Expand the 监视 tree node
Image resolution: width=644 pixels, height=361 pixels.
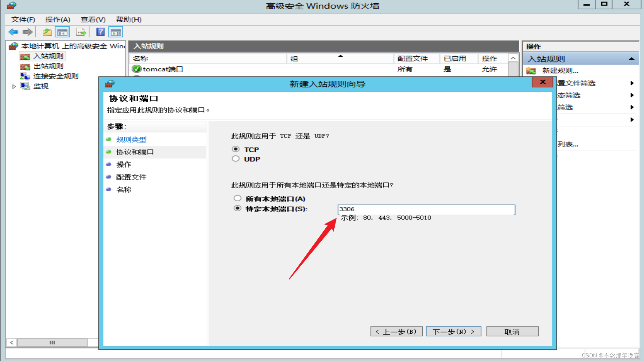14,86
